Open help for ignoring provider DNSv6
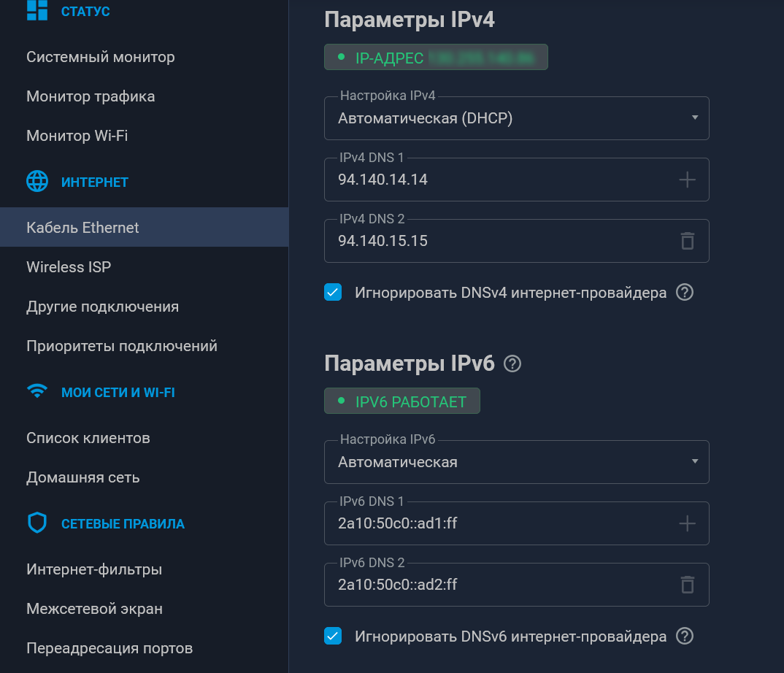 coord(684,637)
